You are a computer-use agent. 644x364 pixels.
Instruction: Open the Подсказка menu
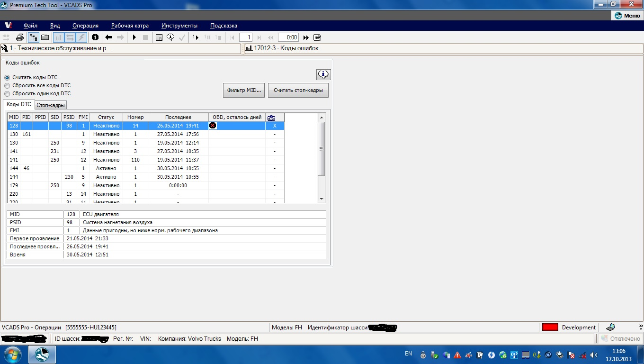click(x=224, y=26)
